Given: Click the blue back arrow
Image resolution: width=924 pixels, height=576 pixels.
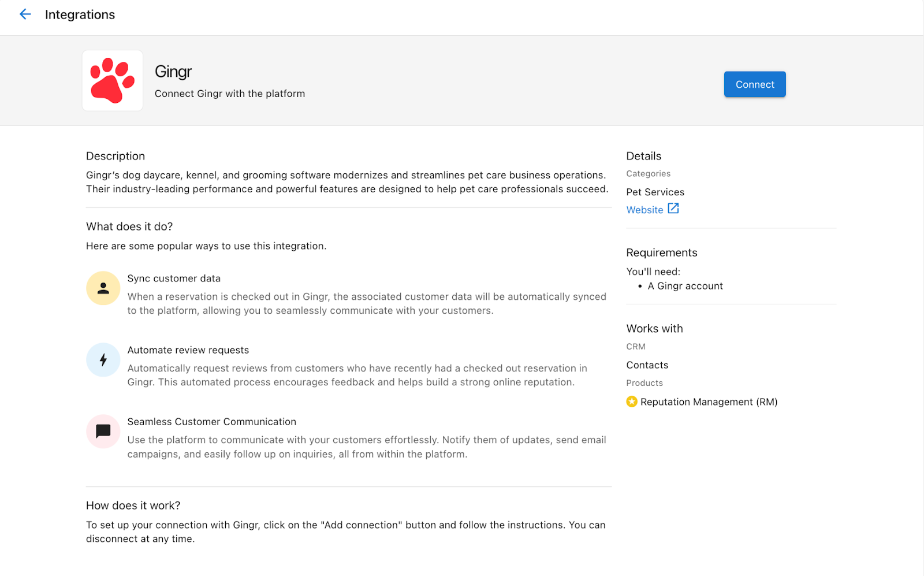Looking at the screenshot, I should (25, 14).
